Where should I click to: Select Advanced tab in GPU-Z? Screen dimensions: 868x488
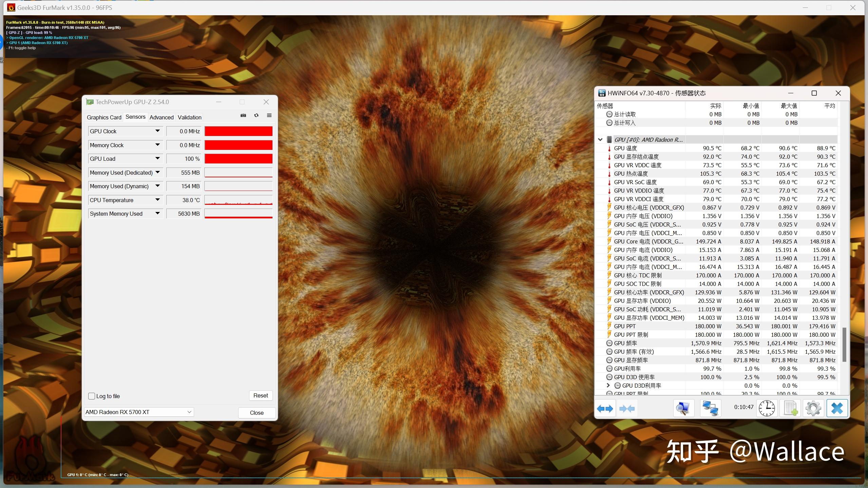(161, 117)
